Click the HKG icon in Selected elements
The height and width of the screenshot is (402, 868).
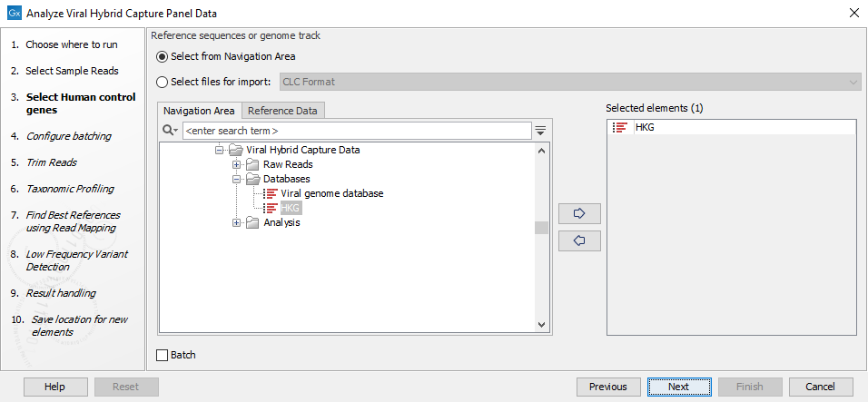[621, 128]
